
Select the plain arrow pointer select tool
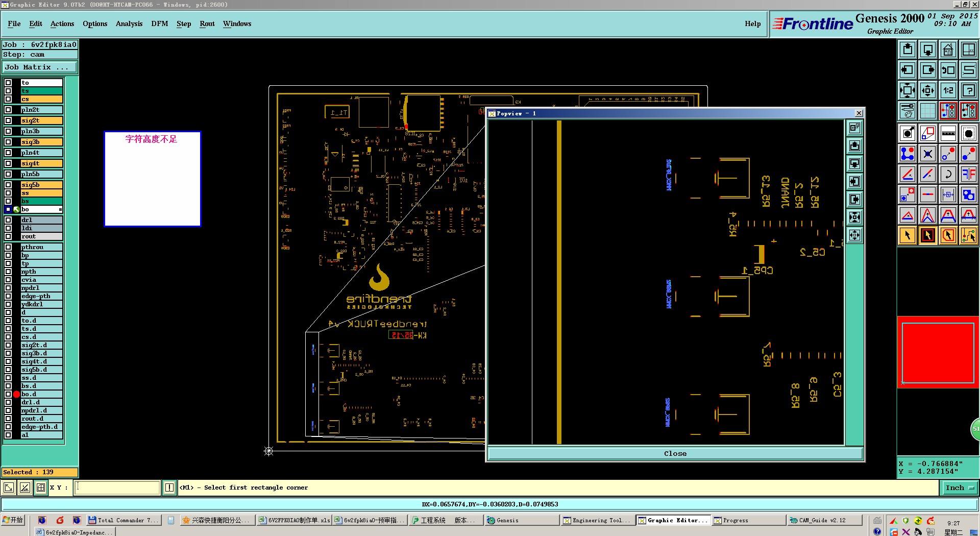(x=908, y=235)
